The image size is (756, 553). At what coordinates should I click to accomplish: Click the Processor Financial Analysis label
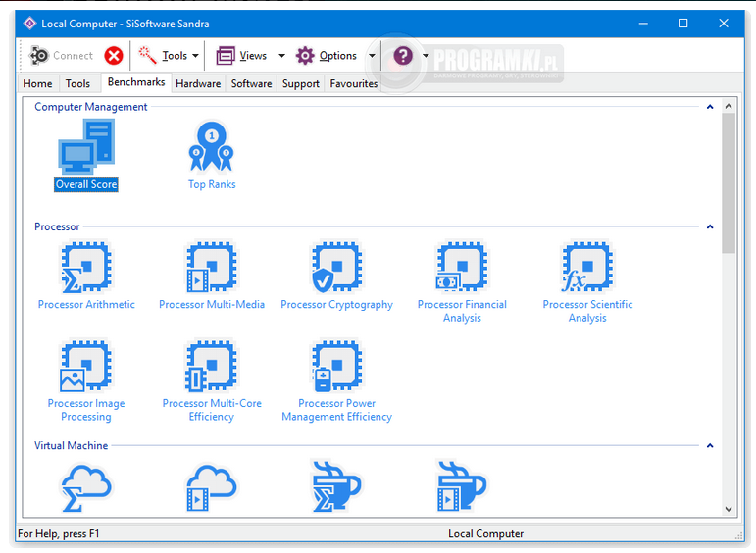pyautogui.click(x=462, y=311)
